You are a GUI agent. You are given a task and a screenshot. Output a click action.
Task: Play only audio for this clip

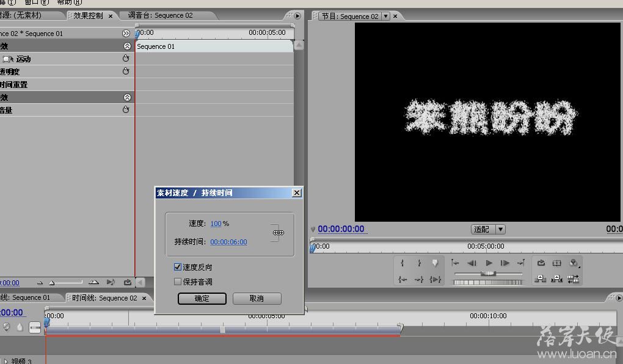tap(111, 282)
